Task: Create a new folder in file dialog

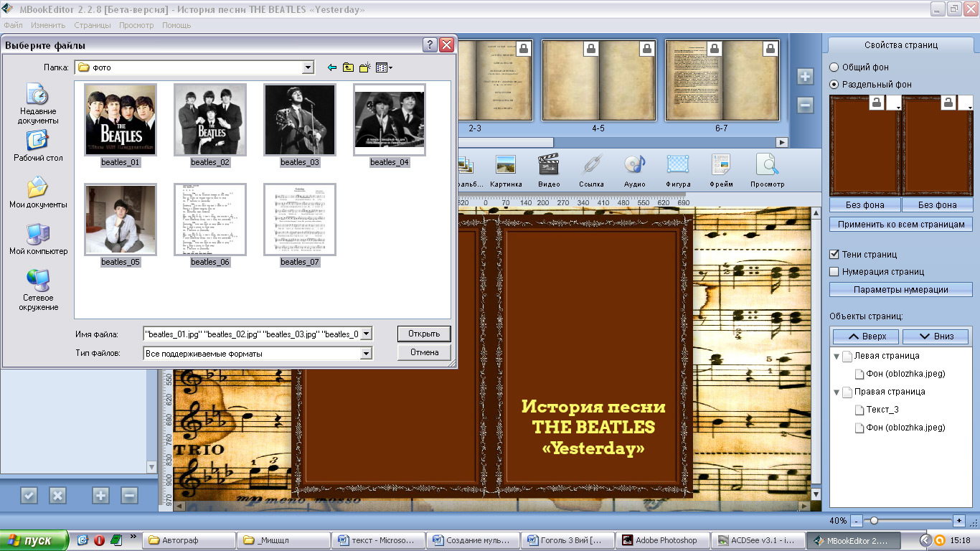Action: (364, 67)
